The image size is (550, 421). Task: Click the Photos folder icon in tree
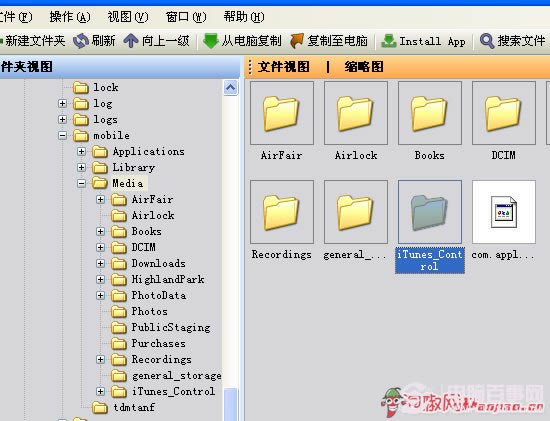point(119,311)
